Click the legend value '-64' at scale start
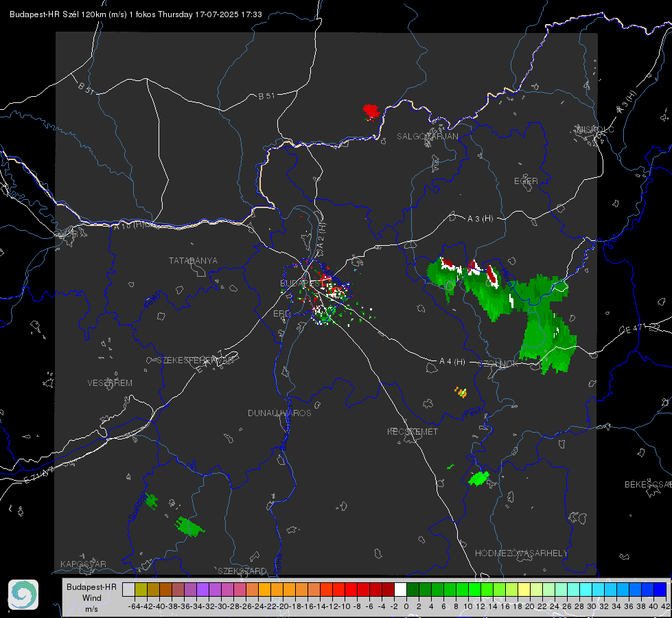 click(x=134, y=606)
